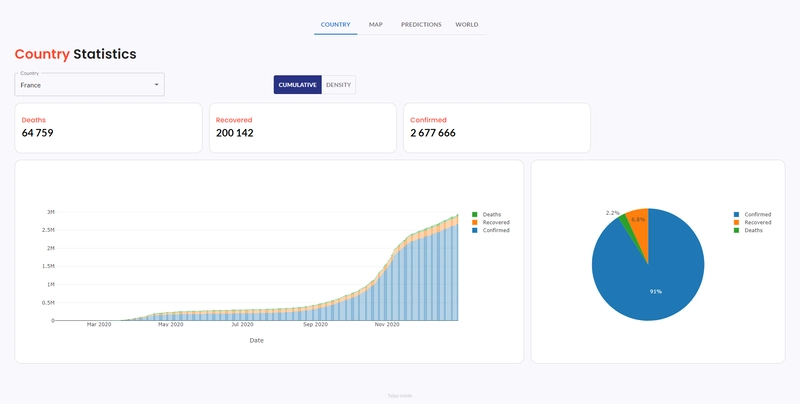Click the red Deaths card label
The width and height of the screenshot is (800, 404).
point(34,120)
